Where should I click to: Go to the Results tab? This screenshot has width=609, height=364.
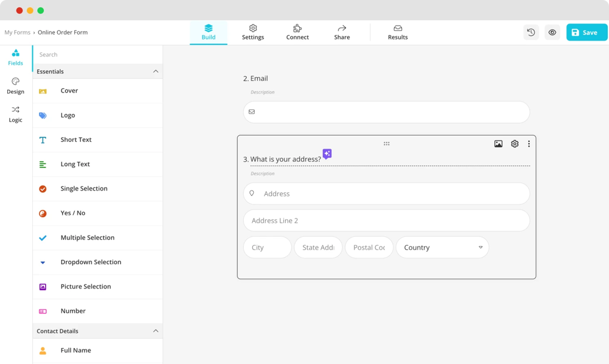(x=398, y=32)
